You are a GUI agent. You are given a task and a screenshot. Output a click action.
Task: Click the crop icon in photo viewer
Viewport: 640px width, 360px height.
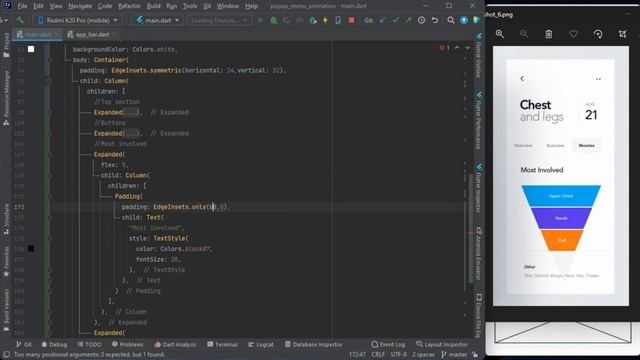click(x=622, y=34)
